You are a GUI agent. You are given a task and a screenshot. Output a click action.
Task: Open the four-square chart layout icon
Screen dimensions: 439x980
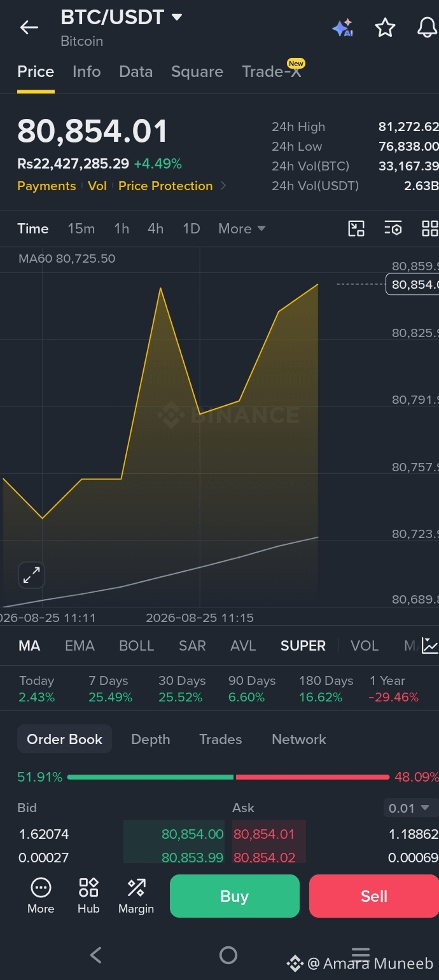point(430,229)
